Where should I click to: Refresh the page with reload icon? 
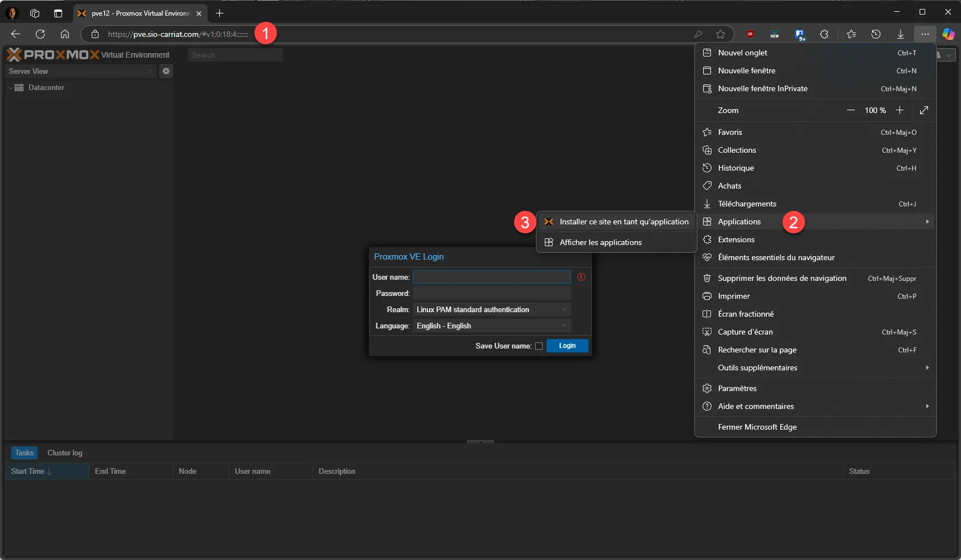tap(40, 34)
